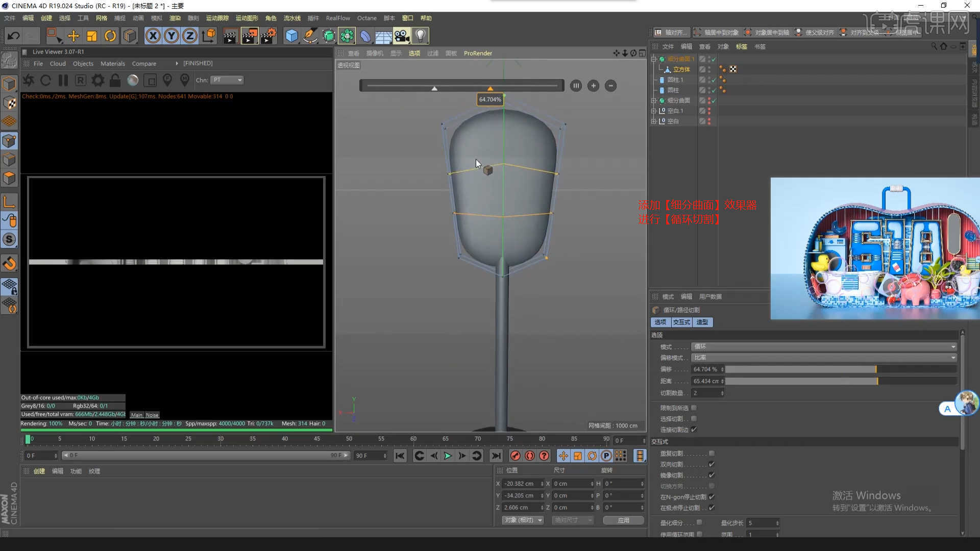Open the Chn PT channel dropdown
This screenshot has height=551, width=980.
228,80
